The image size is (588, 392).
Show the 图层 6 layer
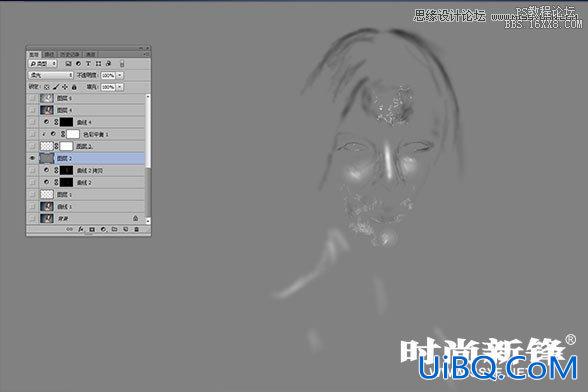[32, 98]
